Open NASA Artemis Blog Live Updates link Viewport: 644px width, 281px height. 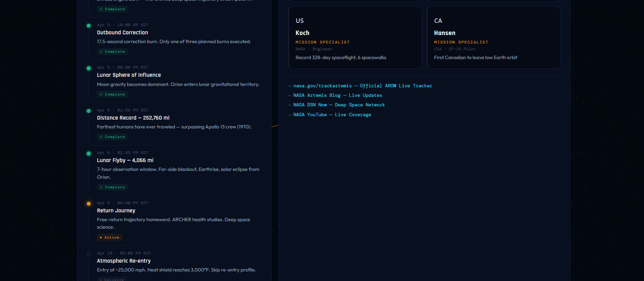click(338, 95)
